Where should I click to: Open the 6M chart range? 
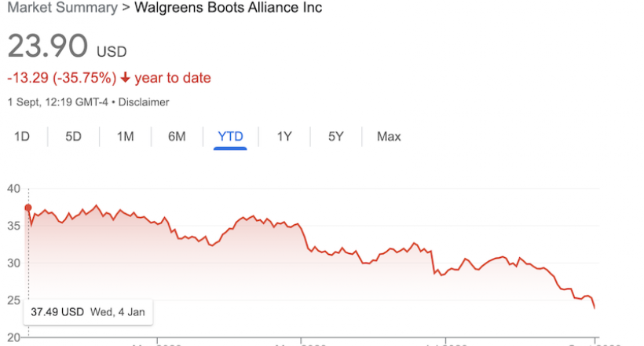[x=177, y=137]
